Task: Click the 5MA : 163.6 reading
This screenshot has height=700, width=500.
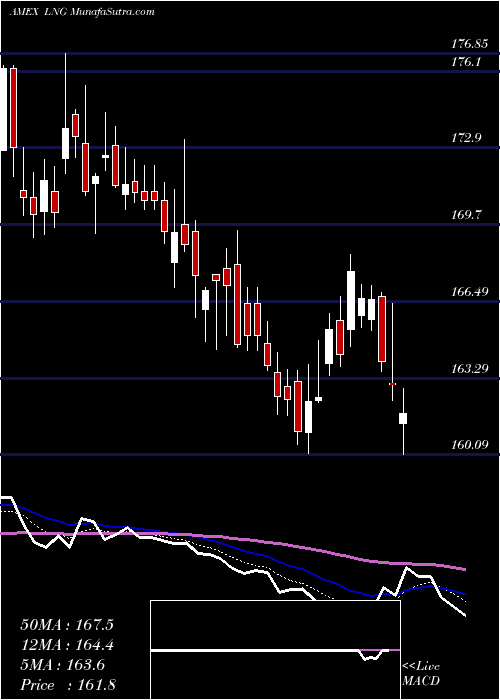Action: click(x=62, y=665)
